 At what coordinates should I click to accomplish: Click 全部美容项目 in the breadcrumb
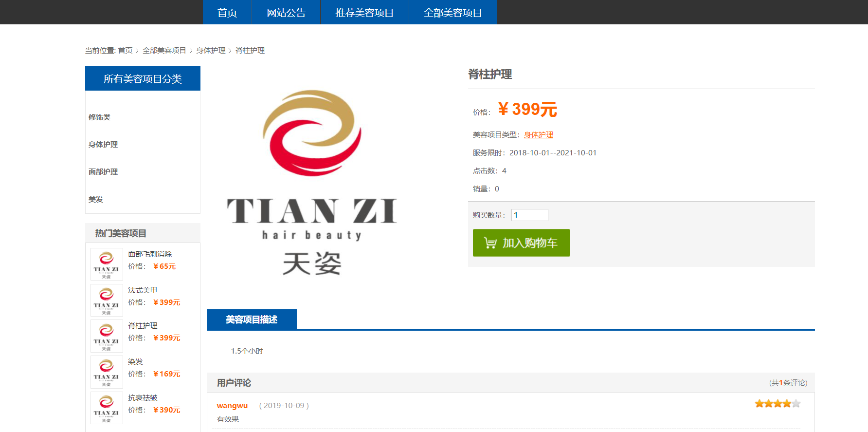pos(164,51)
